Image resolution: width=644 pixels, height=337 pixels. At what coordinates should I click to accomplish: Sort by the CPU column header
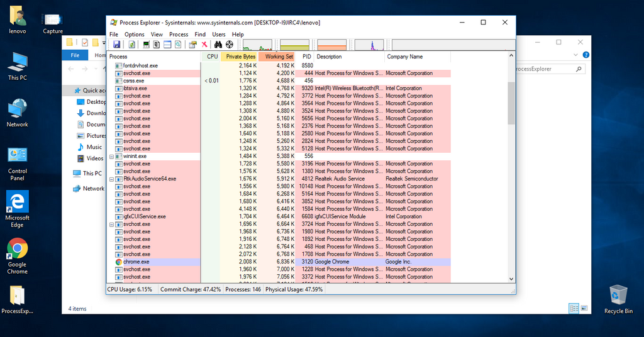click(211, 57)
